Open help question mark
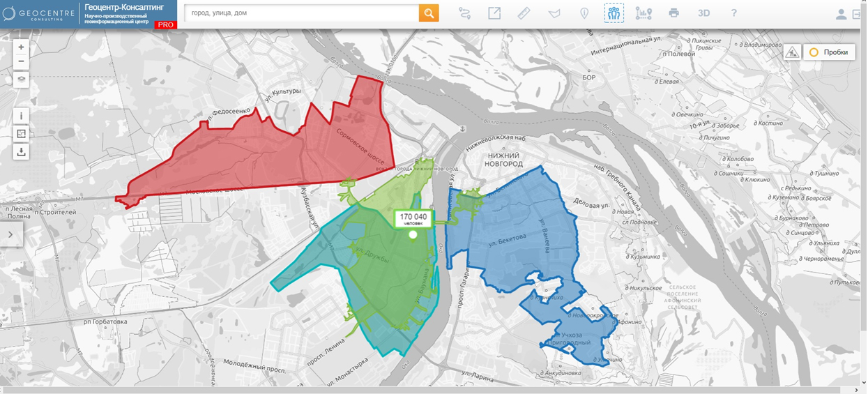This screenshot has width=868, height=394. click(733, 13)
